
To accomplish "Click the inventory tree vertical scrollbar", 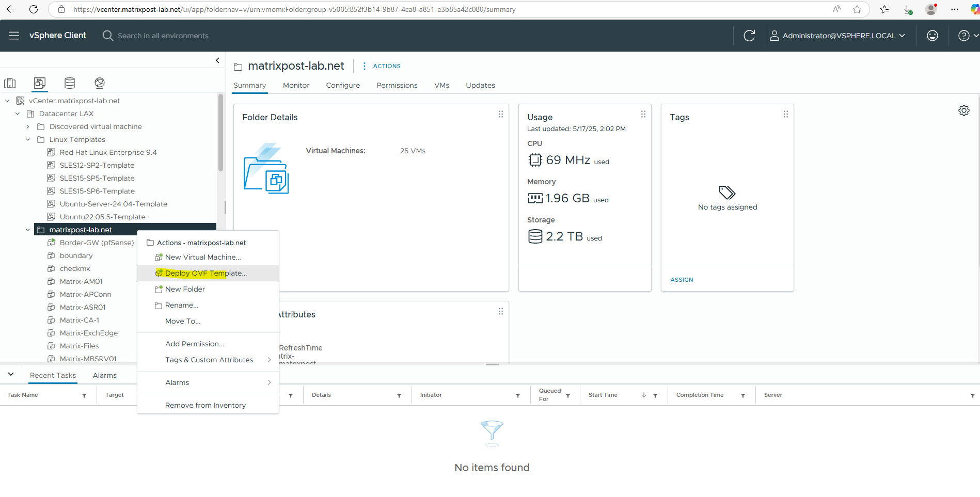I will [x=220, y=133].
